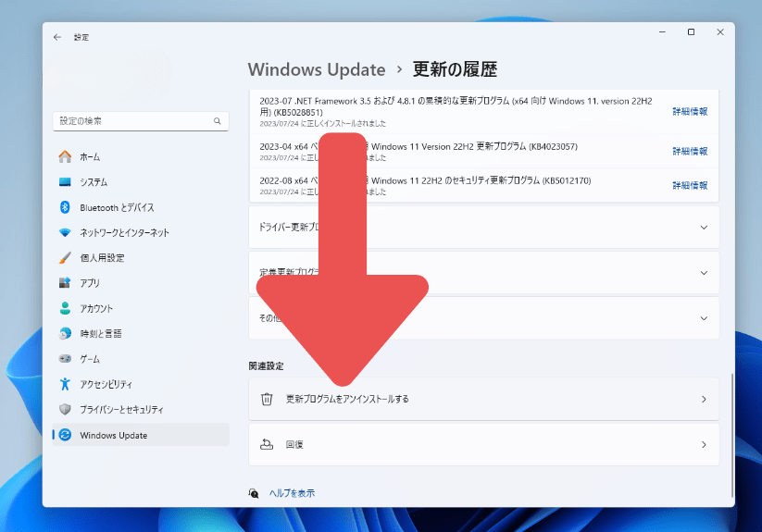Open ホーム in the sidebar
The height and width of the screenshot is (532, 762).
[141, 156]
